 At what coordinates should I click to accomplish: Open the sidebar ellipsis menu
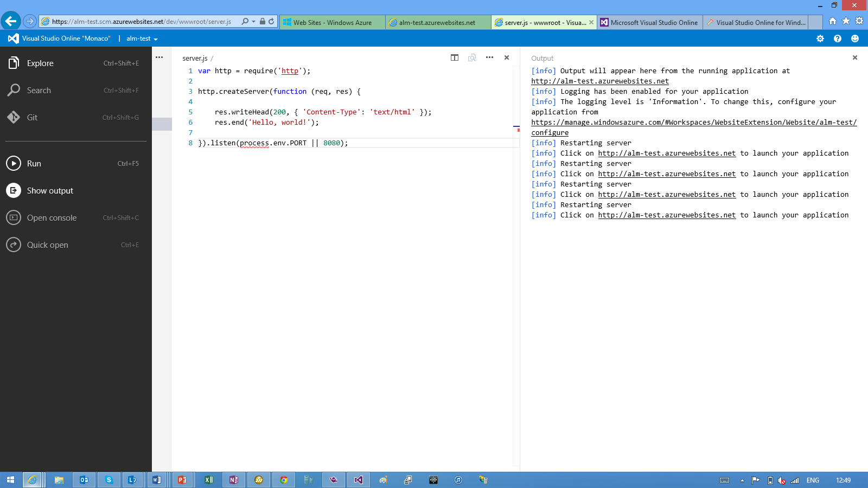point(159,57)
